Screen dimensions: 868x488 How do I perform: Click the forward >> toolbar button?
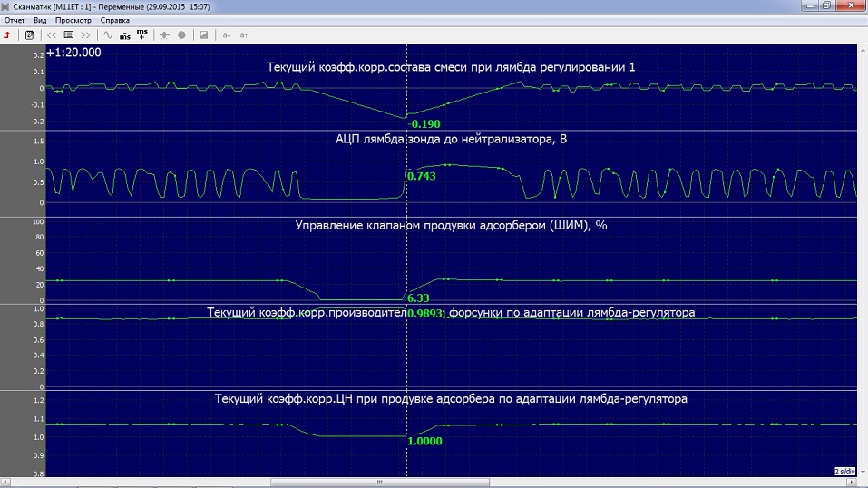pyautogui.click(x=86, y=34)
